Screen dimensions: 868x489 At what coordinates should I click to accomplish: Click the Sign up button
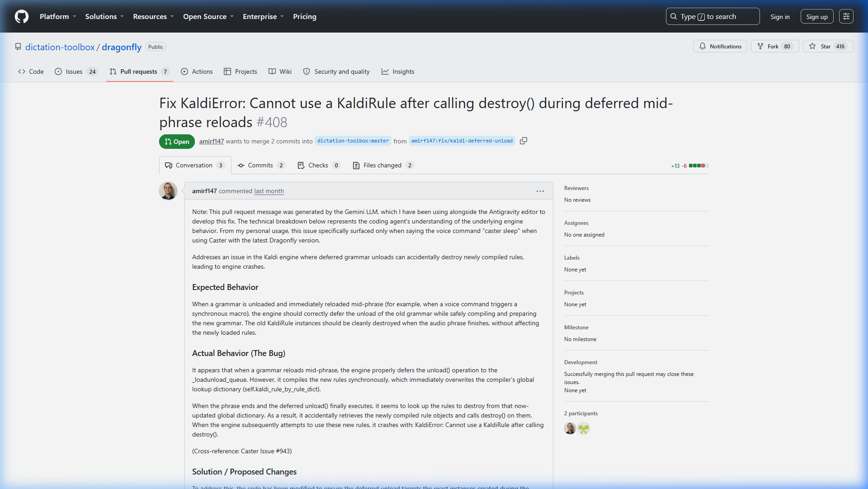point(816,17)
